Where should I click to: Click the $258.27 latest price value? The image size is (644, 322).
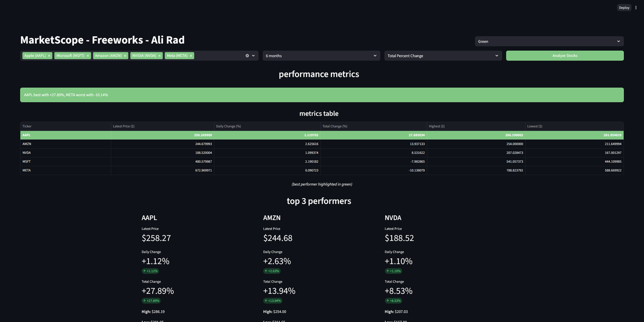(x=156, y=238)
